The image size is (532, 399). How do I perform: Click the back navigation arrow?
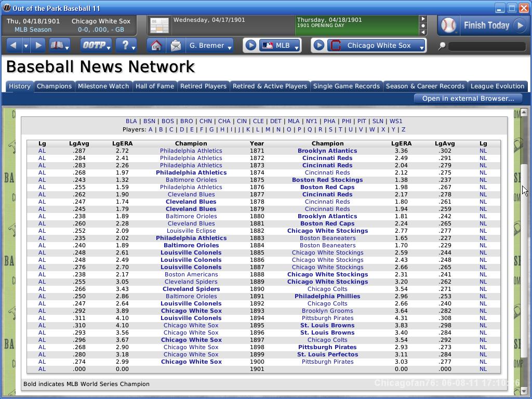point(13,46)
